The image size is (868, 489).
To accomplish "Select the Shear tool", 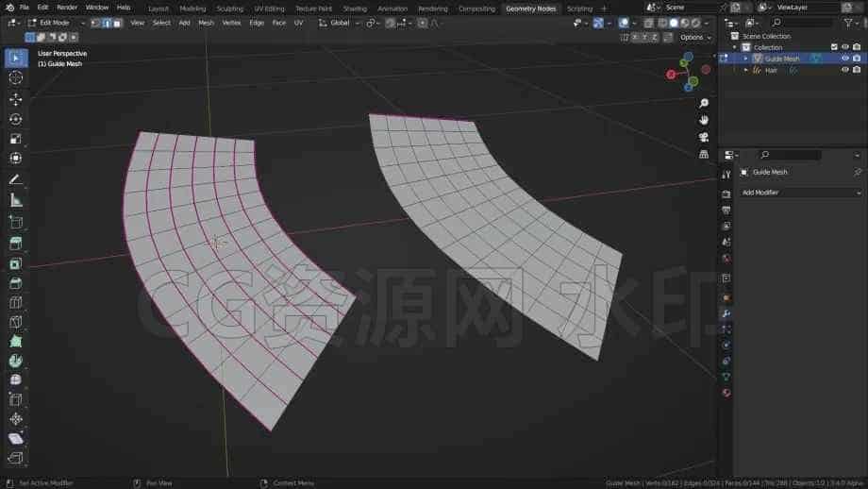I will click(x=16, y=439).
